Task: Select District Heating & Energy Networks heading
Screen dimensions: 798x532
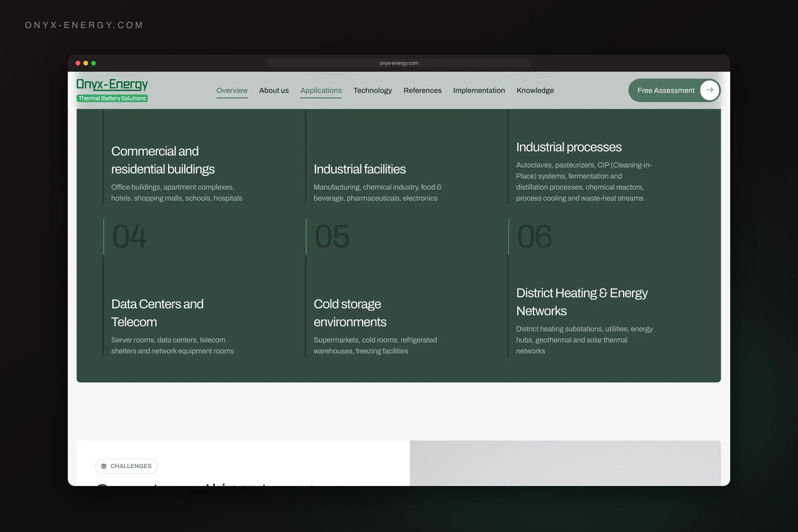Action: (582, 302)
